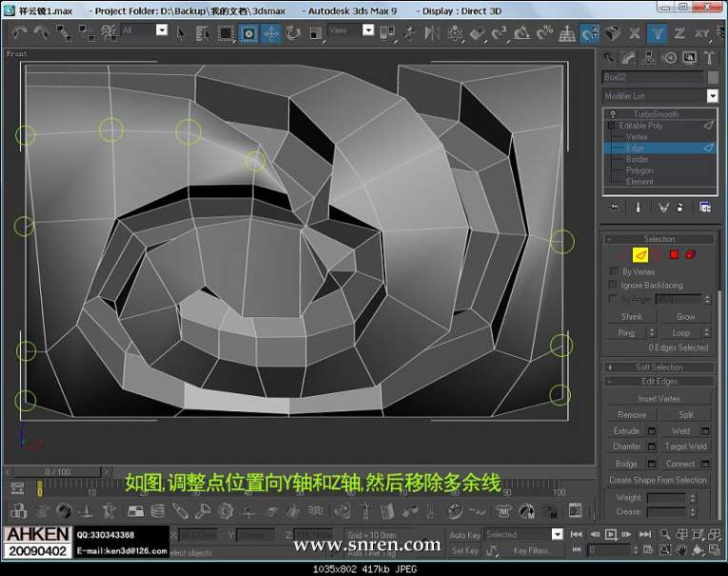
Task: Open the Modifier List dropdown
Action: point(712,96)
